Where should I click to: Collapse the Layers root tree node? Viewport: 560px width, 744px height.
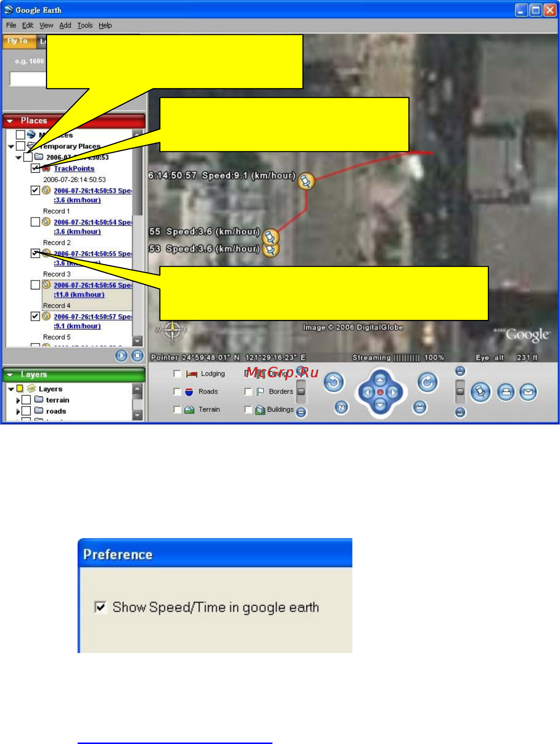tap(11, 389)
